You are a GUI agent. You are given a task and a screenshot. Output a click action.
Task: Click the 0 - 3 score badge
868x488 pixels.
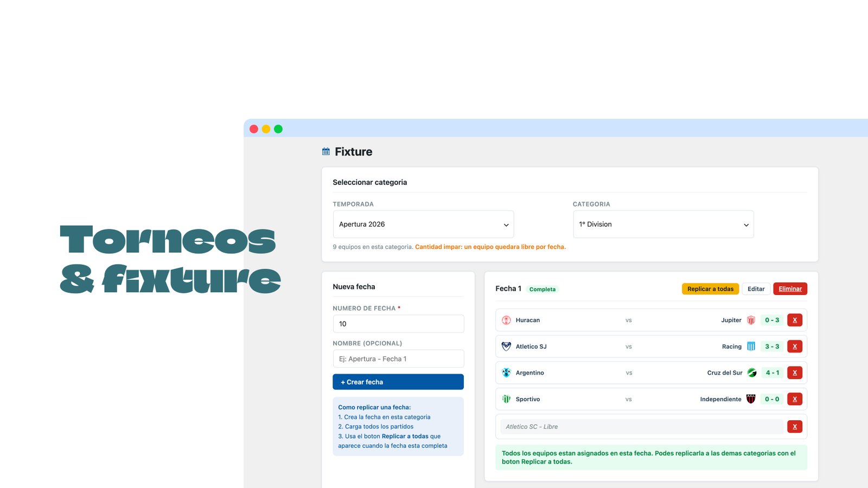point(772,320)
